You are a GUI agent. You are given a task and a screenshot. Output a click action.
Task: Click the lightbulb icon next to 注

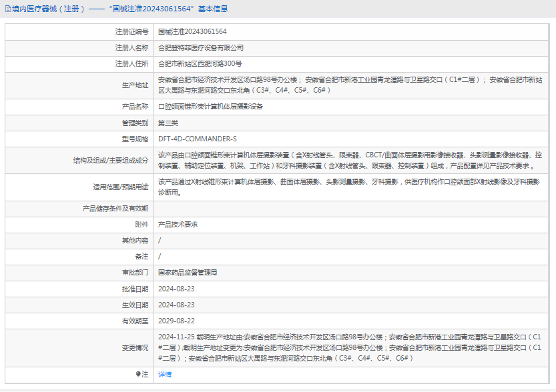(138, 374)
